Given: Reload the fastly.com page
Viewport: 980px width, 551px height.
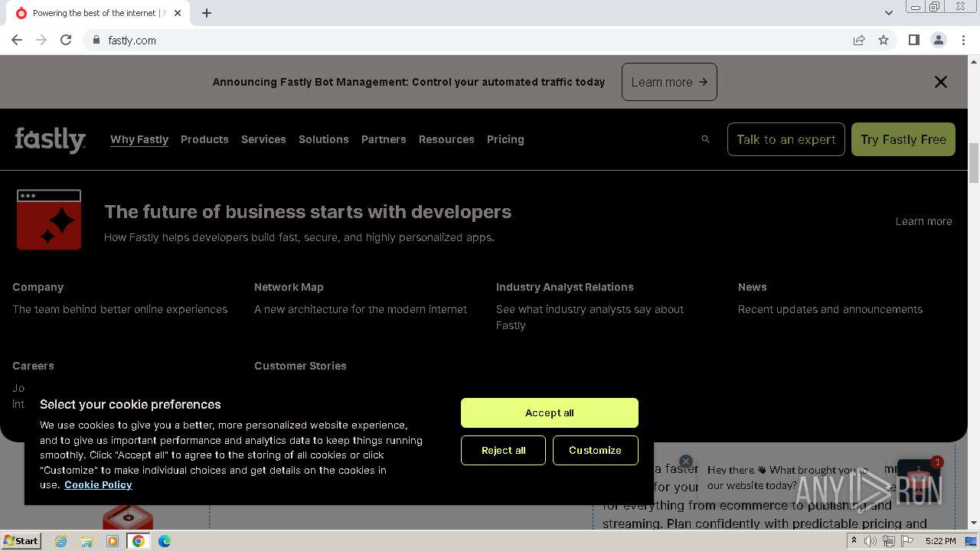Looking at the screenshot, I should (x=66, y=40).
